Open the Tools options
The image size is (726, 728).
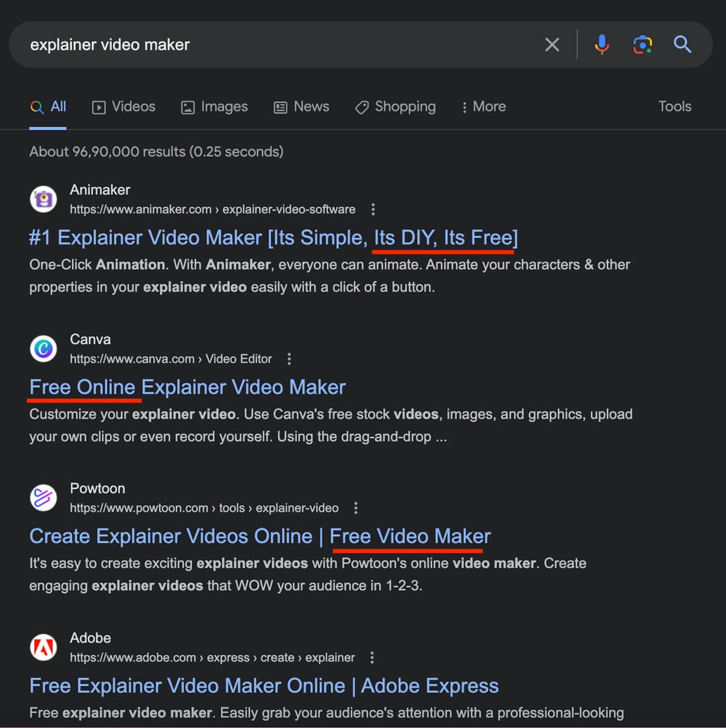click(x=675, y=107)
